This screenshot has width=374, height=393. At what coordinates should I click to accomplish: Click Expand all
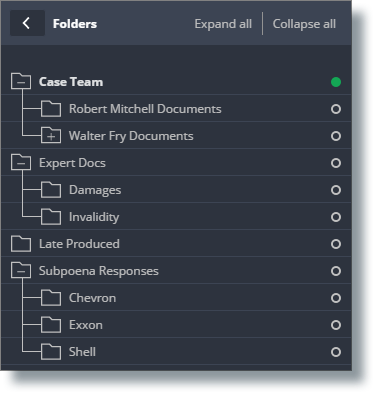(223, 24)
